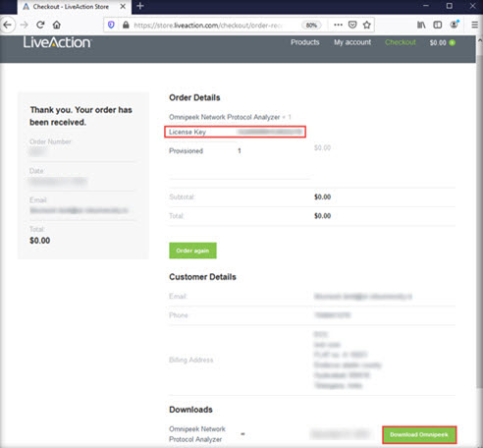Click the Billing Address label
The width and height of the screenshot is (483, 448).
tap(191, 360)
